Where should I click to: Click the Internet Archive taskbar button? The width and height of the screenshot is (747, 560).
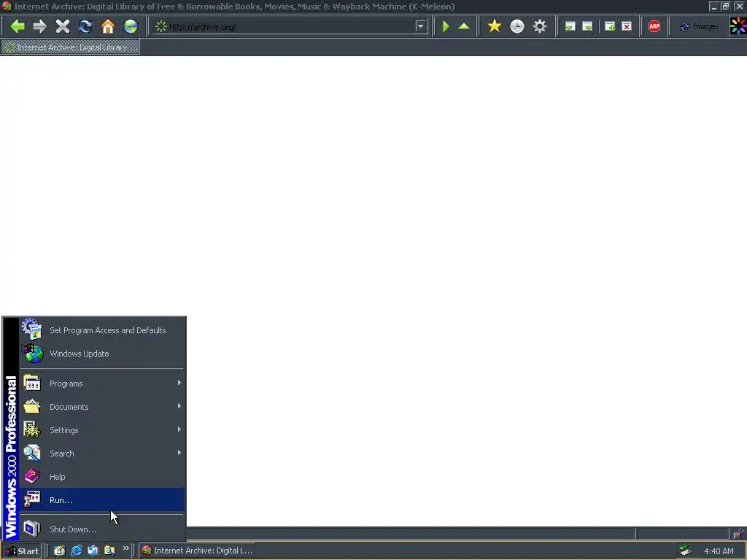(197, 551)
